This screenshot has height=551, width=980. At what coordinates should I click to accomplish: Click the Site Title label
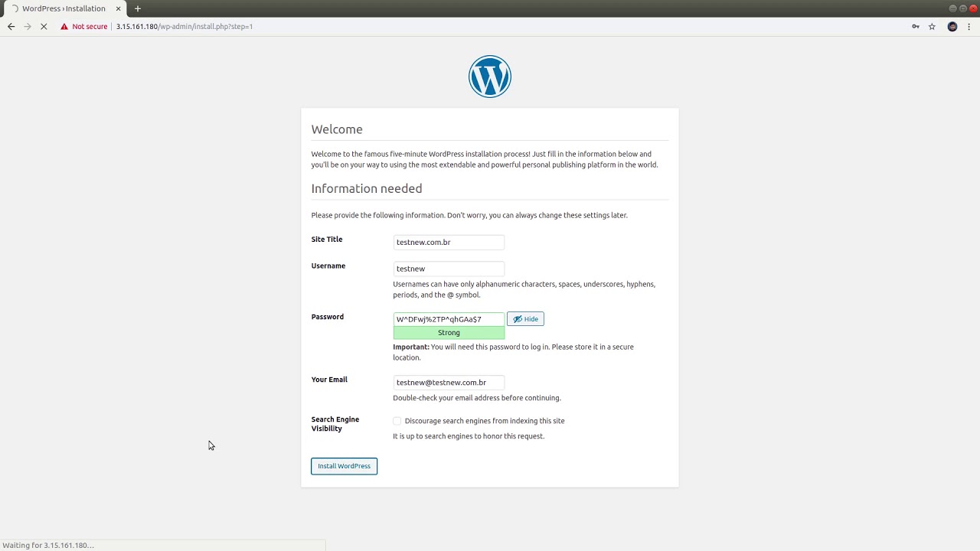tap(327, 240)
